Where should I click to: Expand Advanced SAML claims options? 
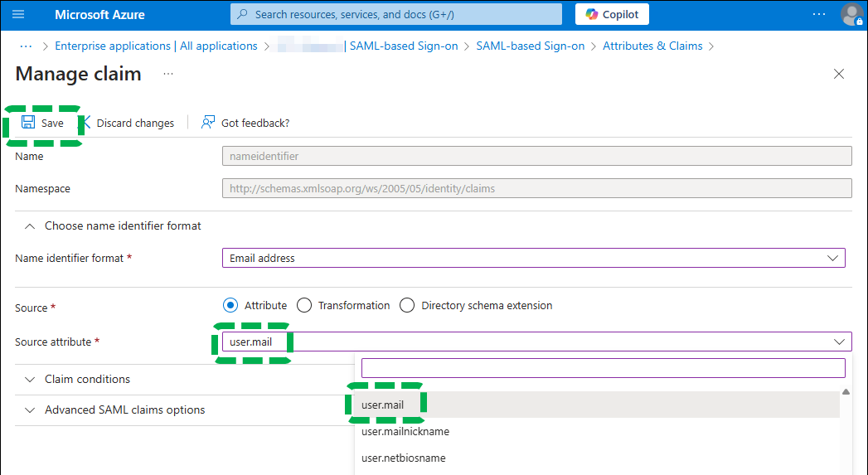pyautogui.click(x=124, y=410)
